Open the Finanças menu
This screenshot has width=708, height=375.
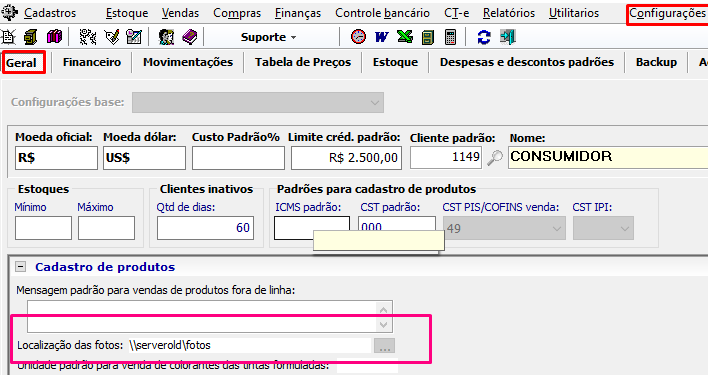click(x=298, y=13)
